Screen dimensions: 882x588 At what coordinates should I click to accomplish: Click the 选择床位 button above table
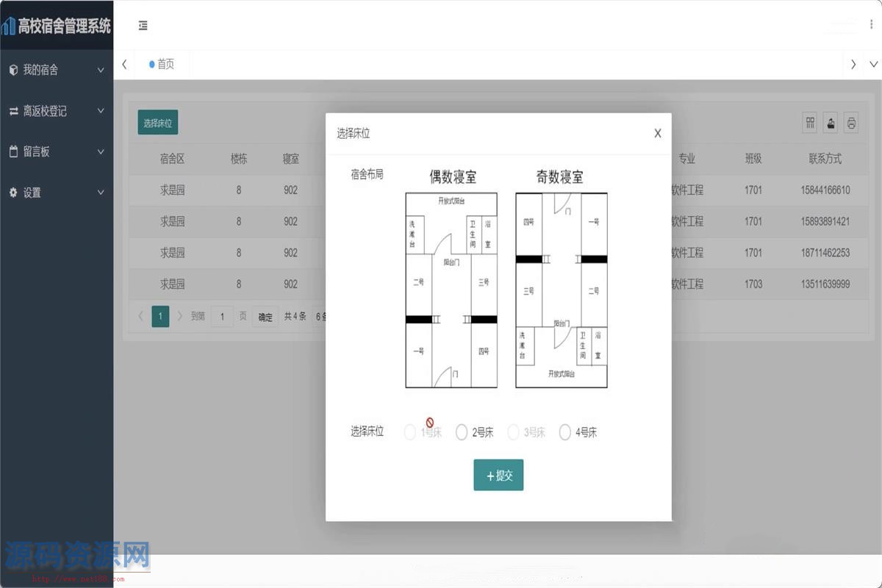click(157, 123)
